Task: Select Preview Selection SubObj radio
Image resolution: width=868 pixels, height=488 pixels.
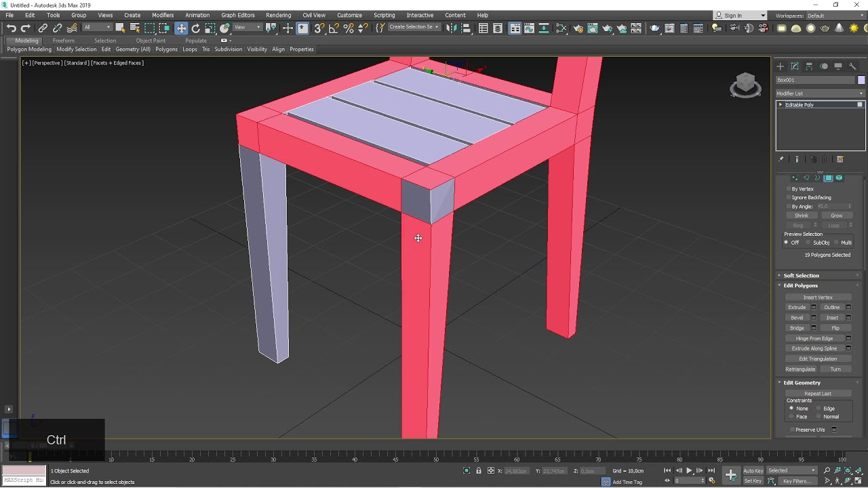Action: click(810, 243)
